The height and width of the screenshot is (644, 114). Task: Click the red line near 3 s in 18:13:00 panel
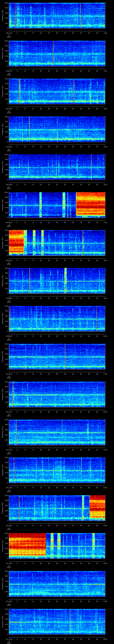(x=14, y=470)
